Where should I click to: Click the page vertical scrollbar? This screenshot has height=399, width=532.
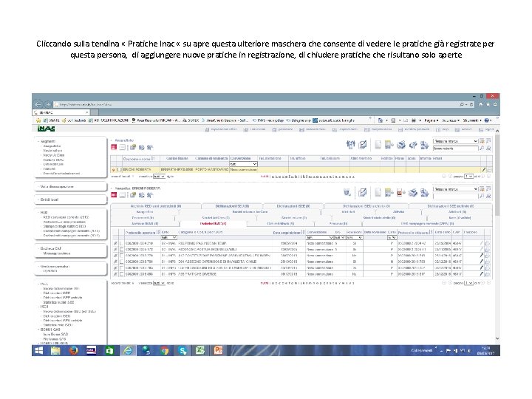(497, 174)
